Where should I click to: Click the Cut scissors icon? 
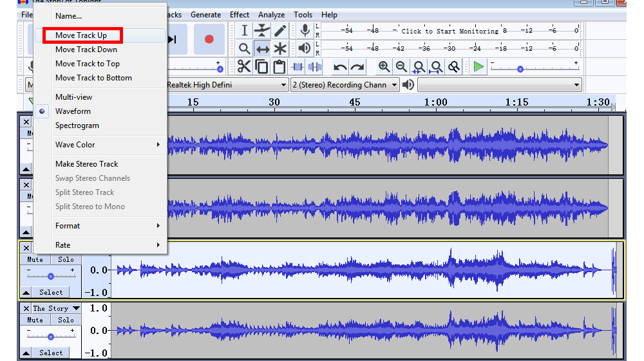click(244, 66)
